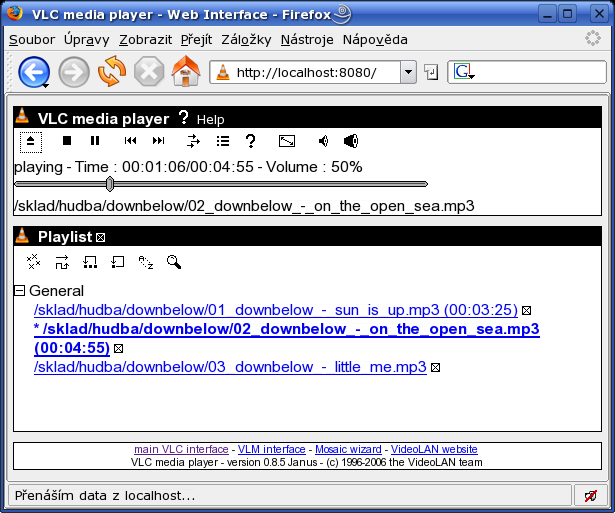615x513 pixels.
Task: Stop playback with the stop button
Action: point(67,140)
